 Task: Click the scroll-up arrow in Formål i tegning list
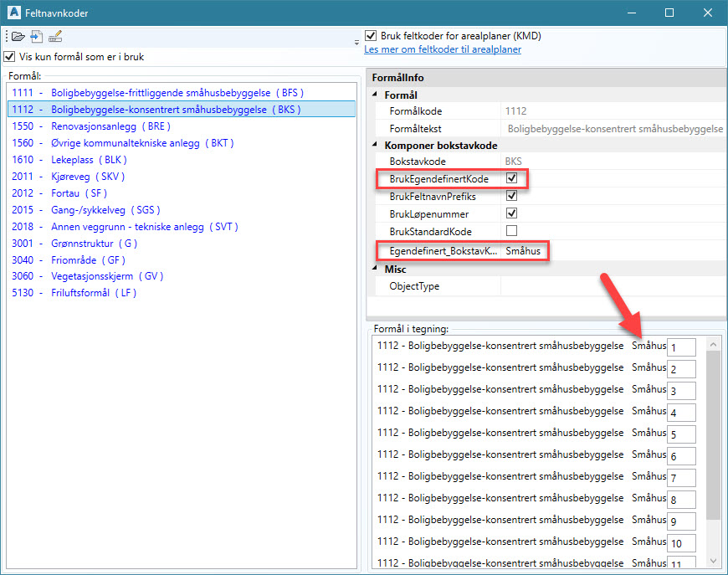(713, 344)
